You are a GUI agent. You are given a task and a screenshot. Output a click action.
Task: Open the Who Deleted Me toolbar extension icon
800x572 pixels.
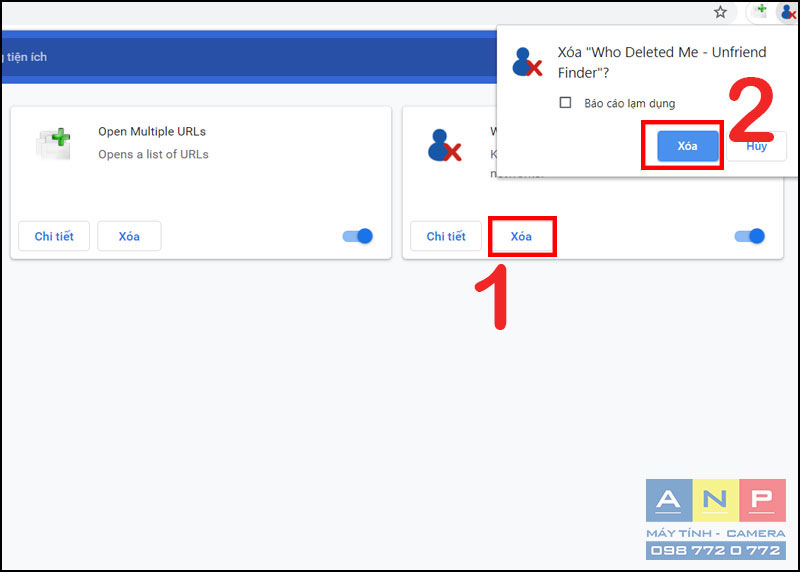click(x=788, y=12)
